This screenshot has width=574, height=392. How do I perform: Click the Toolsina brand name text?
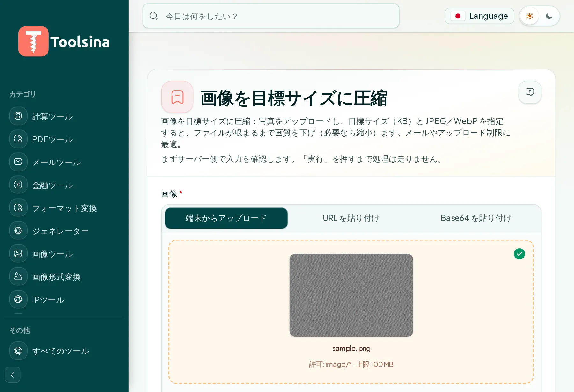coord(80,42)
